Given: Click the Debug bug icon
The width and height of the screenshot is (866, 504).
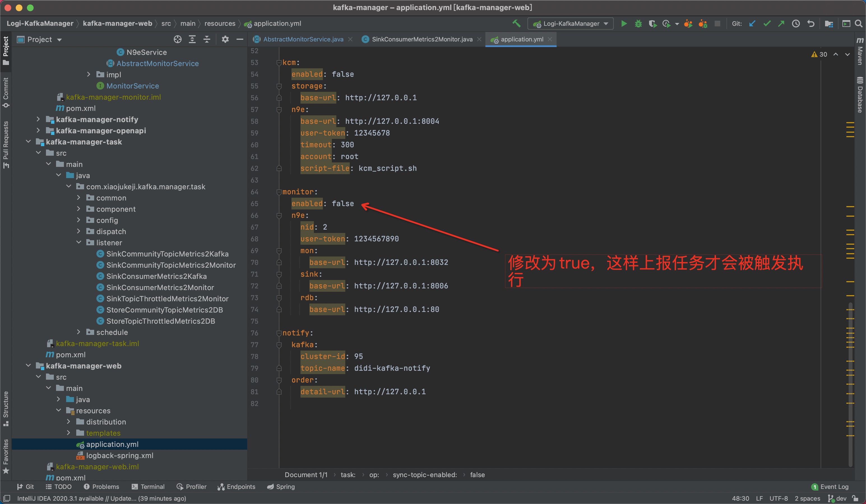Looking at the screenshot, I should pyautogui.click(x=638, y=24).
